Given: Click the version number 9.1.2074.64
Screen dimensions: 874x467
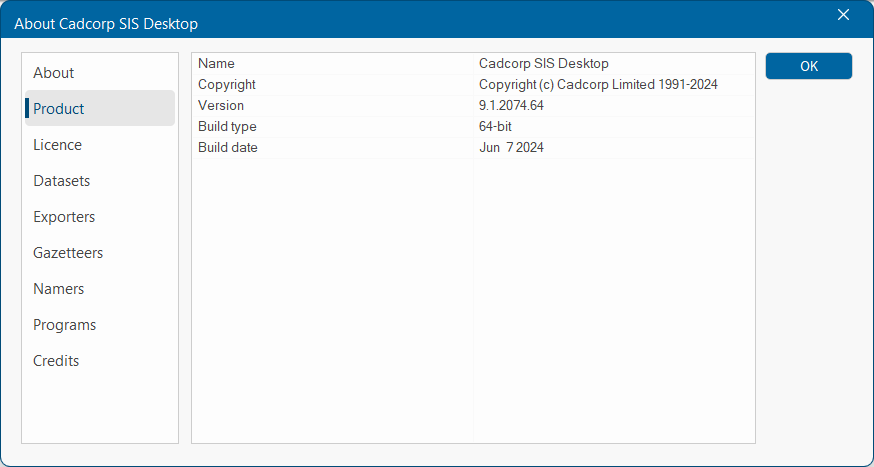Looking at the screenshot, I should pyautogui.click(x=511, y=106).
